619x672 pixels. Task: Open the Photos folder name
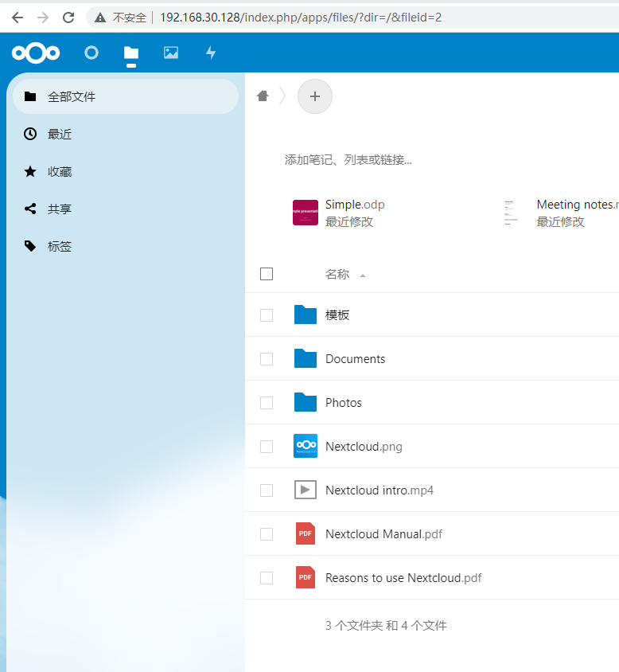click(x=344, y=403)
